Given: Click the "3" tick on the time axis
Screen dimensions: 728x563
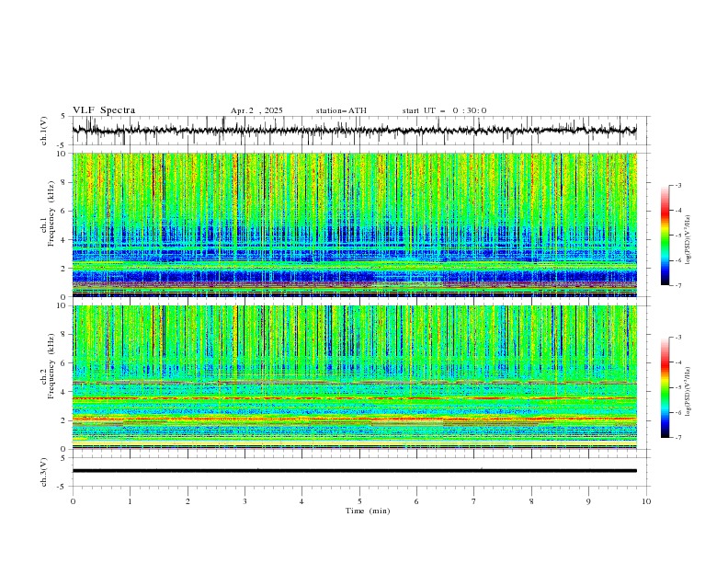Looking at the screenshot, I should [245, 501].
